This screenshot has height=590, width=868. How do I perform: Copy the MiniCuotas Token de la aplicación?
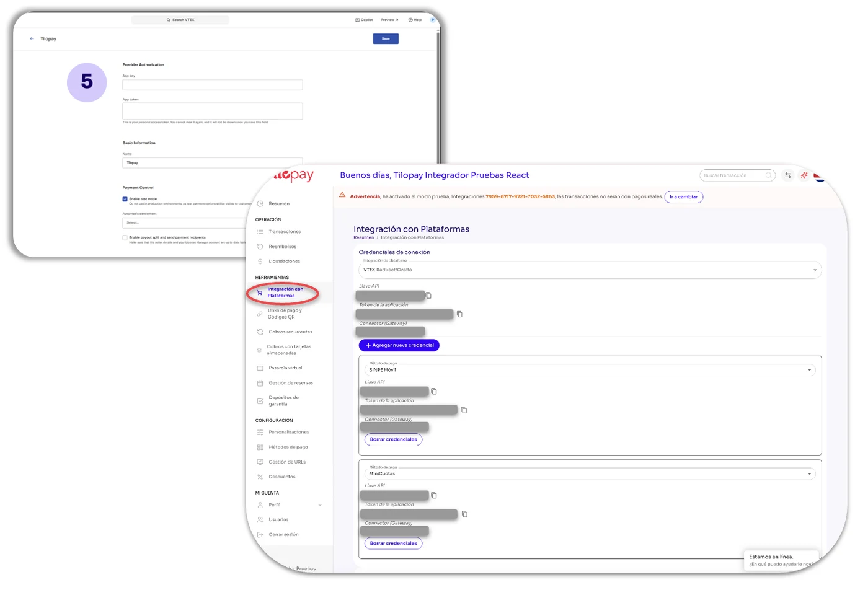pyautogui.click(x=464, y=514)
